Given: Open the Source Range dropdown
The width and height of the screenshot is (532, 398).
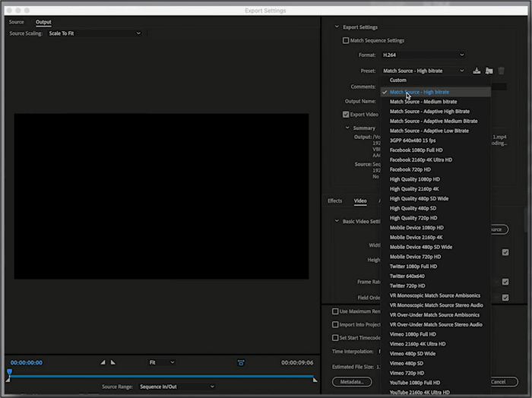Looking at the screenshot, I should pyautogui.click(x=176, y=387).
